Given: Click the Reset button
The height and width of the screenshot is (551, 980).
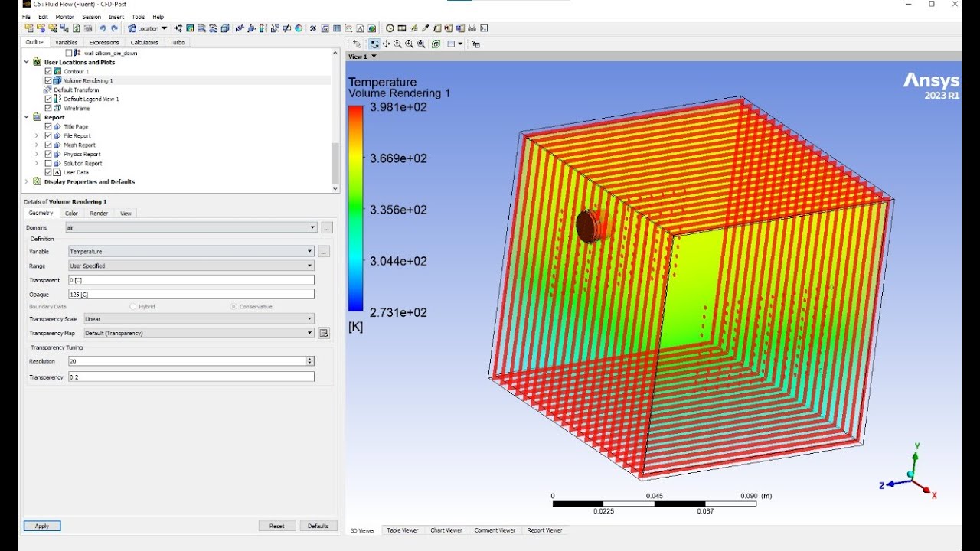Looking at the screenshot, I should (x=277, y=526).
